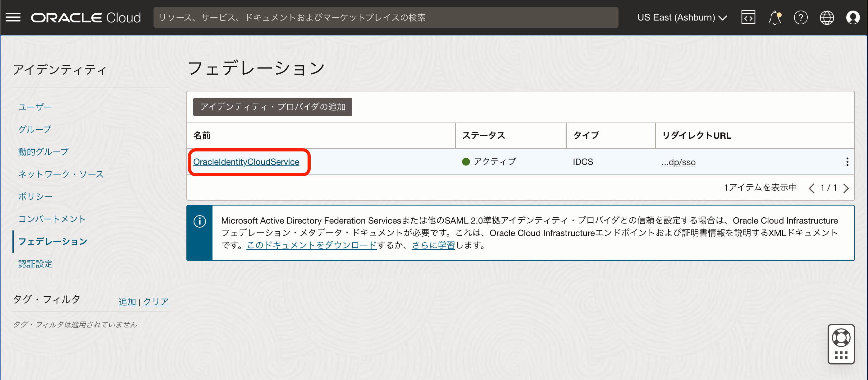Focus the resource search field
Image resolution: width=868 pixels, height=380 pixels.
tap(386, 17)
